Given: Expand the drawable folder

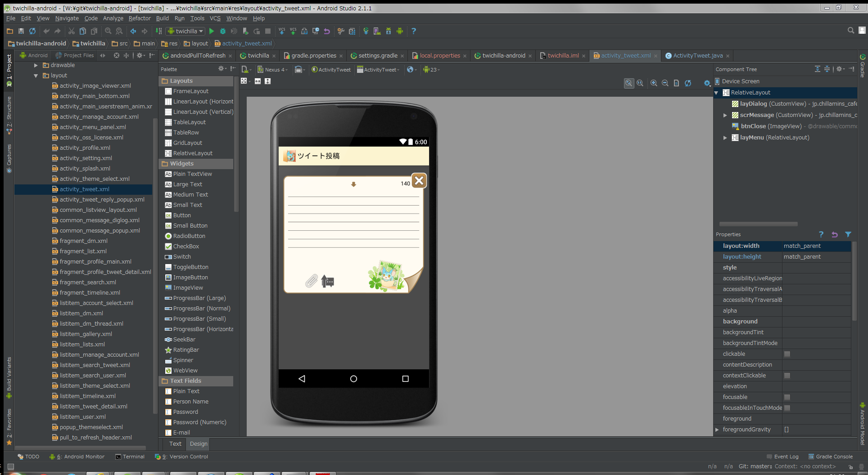Looking at the screenshot, I should pos(36,65).
